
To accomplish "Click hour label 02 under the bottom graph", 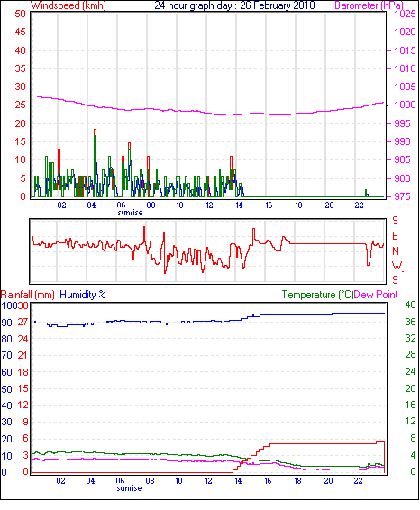I will (x=60, y=481).
